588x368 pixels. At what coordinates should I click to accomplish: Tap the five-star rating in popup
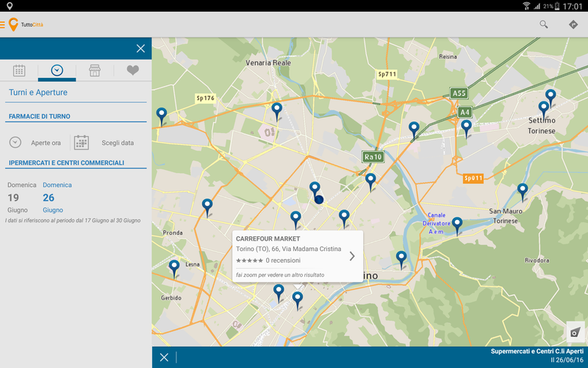[249, 261]
